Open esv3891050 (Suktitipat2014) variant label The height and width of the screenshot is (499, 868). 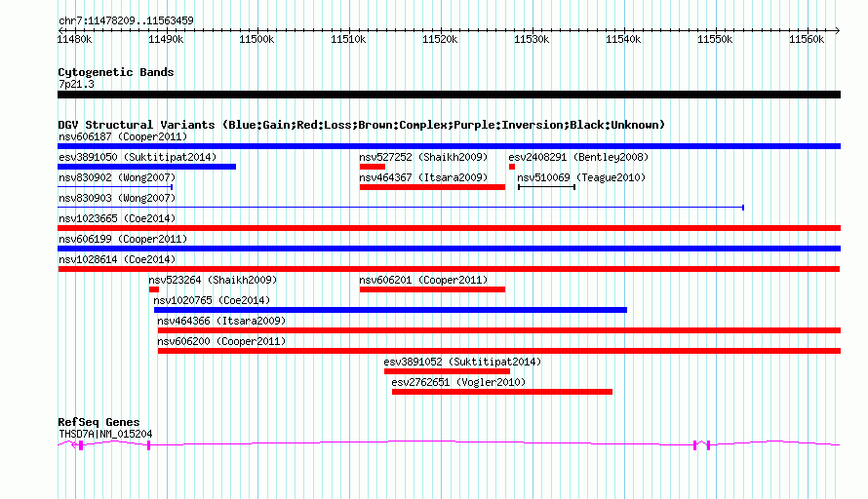[x=138, y=157]
